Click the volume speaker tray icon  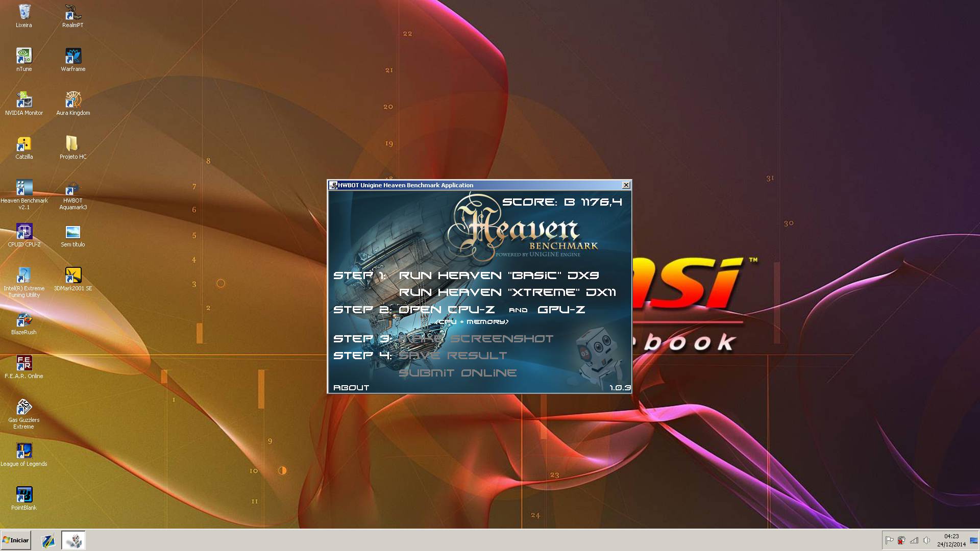pyautogui.click(x=926, y=540)
